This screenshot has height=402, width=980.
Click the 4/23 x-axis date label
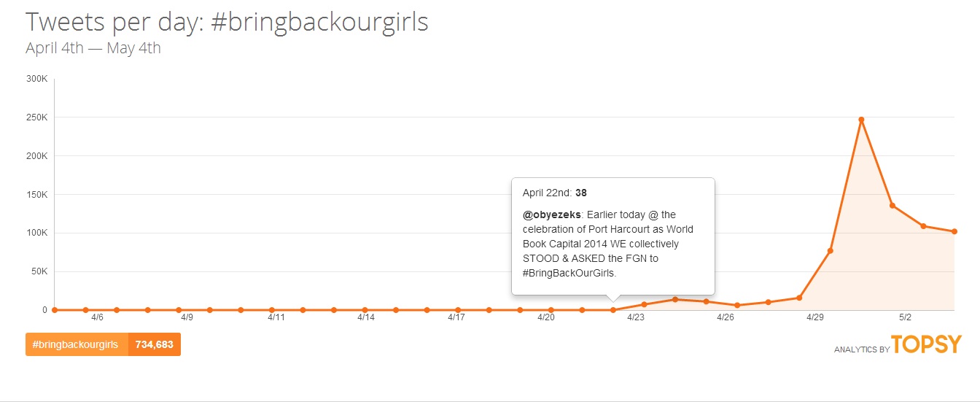(x=635, y=317)
